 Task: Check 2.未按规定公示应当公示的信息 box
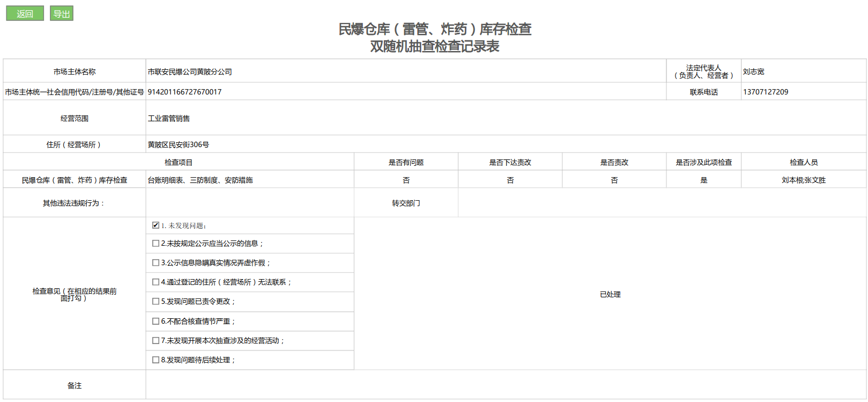pos(155,244)
